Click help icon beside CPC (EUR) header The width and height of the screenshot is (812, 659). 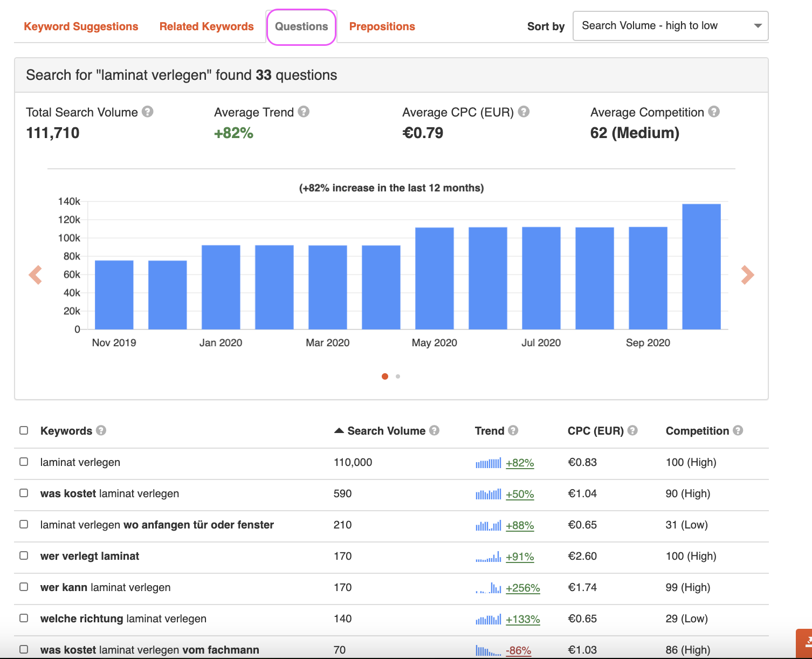(x=632, y=430)
